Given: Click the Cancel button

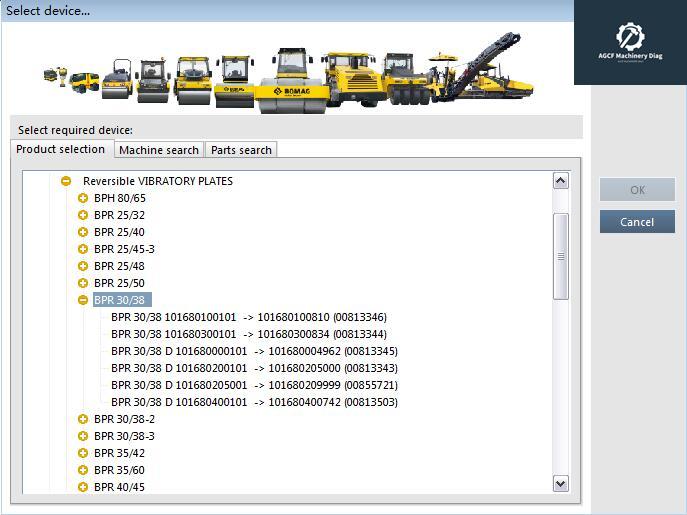Looking at the screenshot, I should 637,222.
